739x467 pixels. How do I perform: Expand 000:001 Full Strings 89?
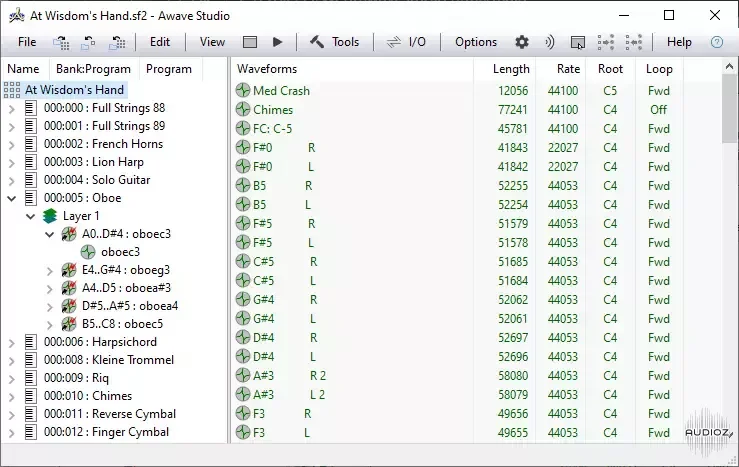(x=12, y=127)
